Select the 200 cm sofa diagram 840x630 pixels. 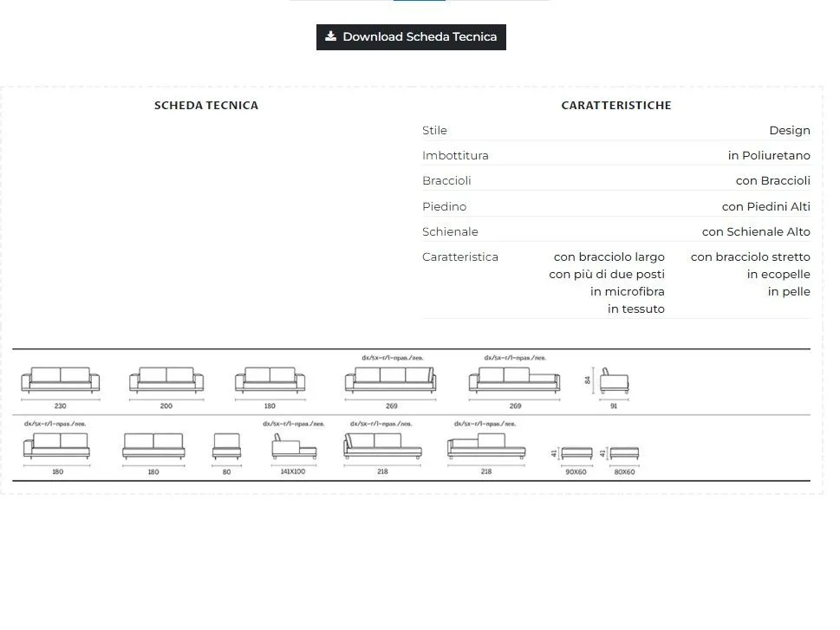coord(166,380)
